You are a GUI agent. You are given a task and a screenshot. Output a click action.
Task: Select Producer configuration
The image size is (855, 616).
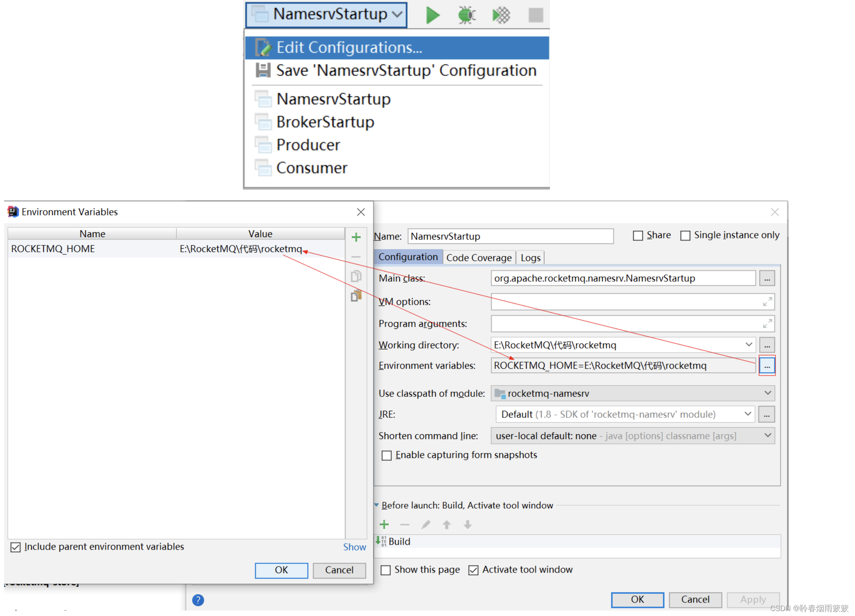pos(397,145)
